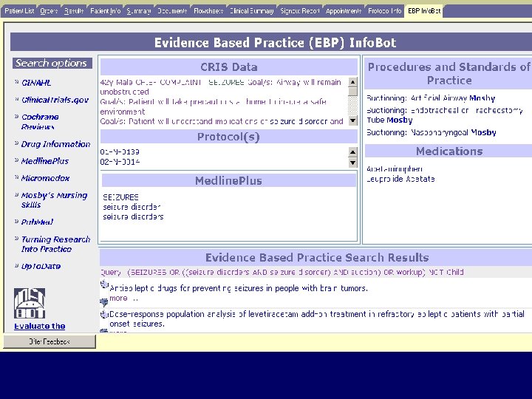The image size is (532, 399).
Task: Open Cochrane Reviews search option
Action: pyautogui.click(x=40, y=122)
